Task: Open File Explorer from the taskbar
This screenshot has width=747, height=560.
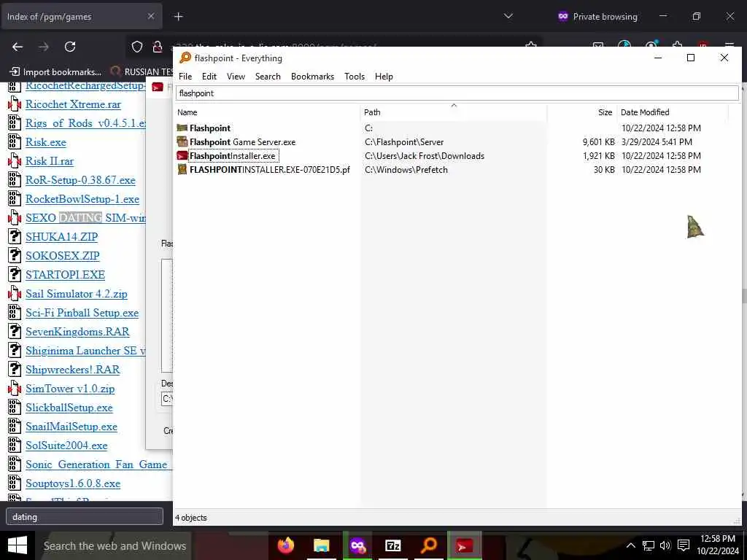Action: point(322,545)
